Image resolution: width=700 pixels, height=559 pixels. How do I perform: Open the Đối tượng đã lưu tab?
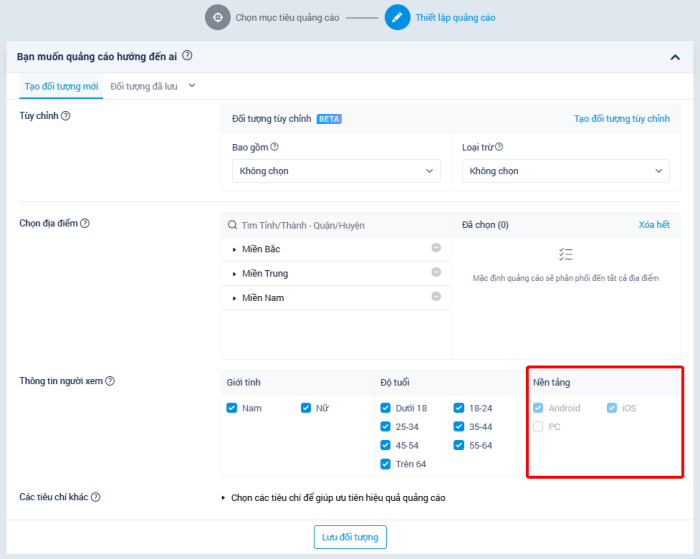pos(144,87)
